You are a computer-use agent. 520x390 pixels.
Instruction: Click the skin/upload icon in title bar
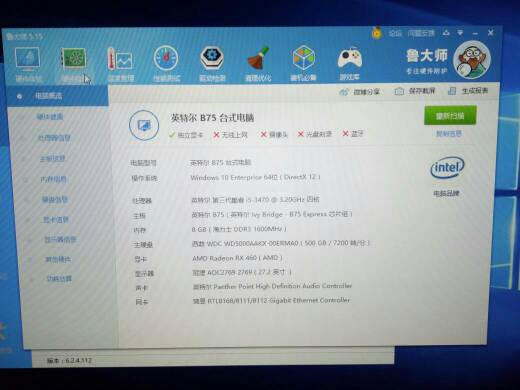[x=446, y=33]
